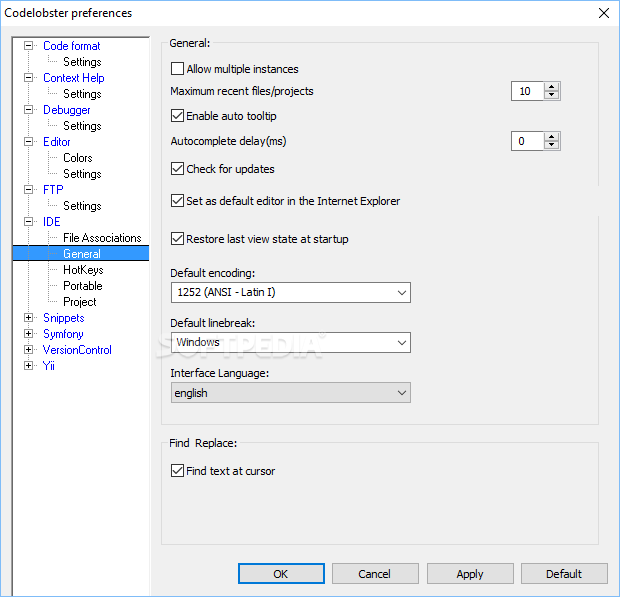Increase Maximum recent files value
Screen dimensions: 620x597
(552, 87)
